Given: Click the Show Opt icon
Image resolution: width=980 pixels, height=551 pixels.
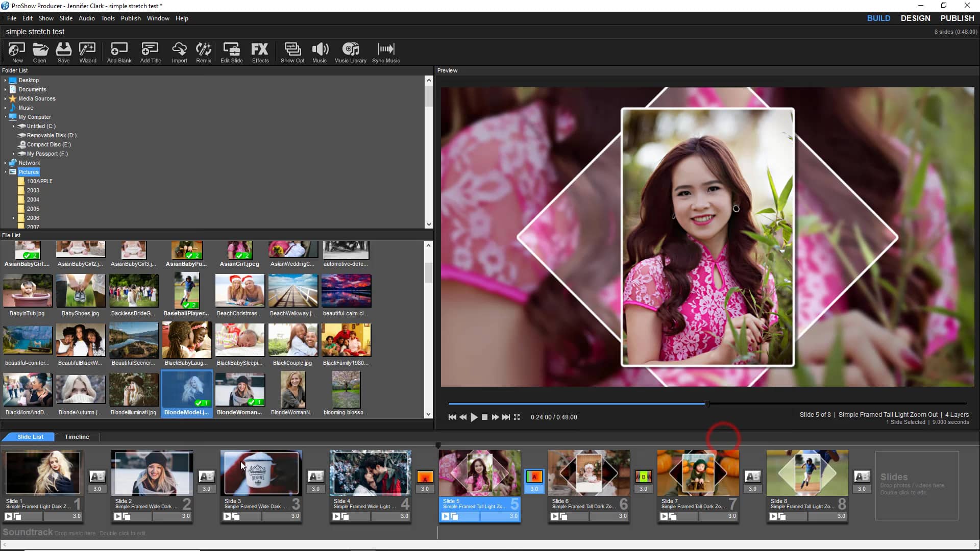Looking at the screenshot, I should pos(292,51).
